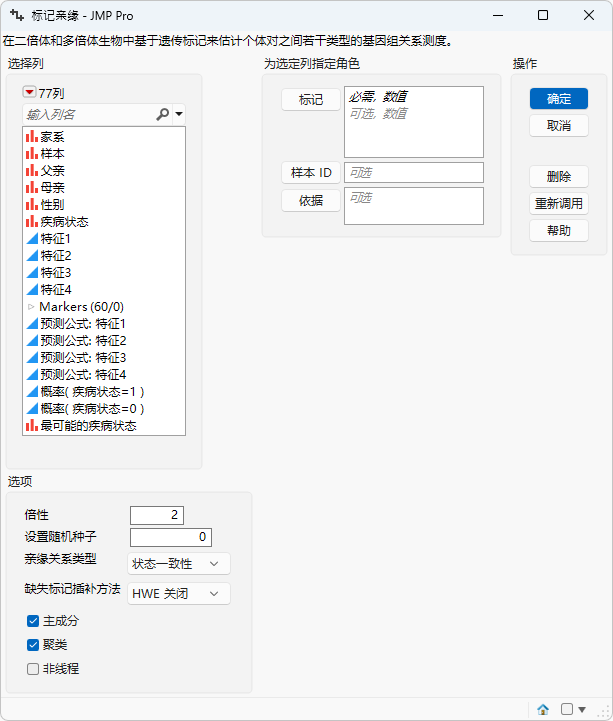Image resolution: width=613 pixels, height=721 pixels.
Task: Click the continuous icon beside 特征1
Action: click(x=32, y=239)
